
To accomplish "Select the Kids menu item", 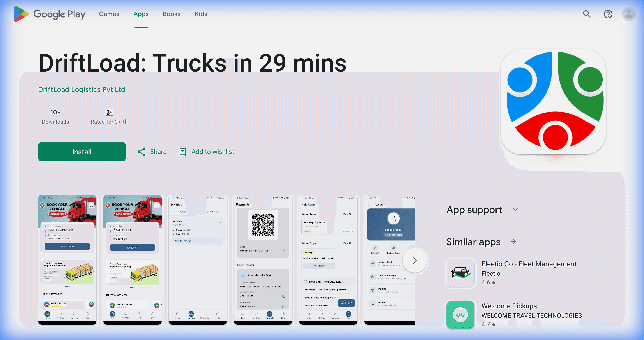I will [201, 14].
